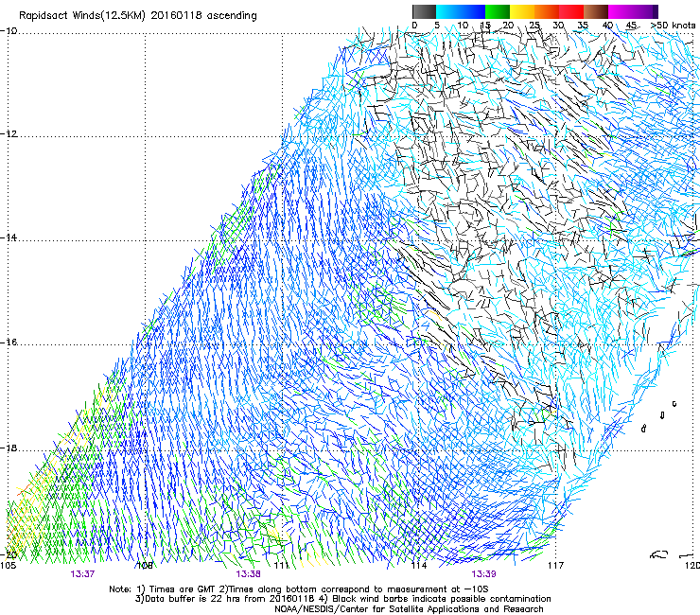Viewport: 700px width, 615px height.
Task: Click the 'Times are GMT' note line
Action: point(299,589)
